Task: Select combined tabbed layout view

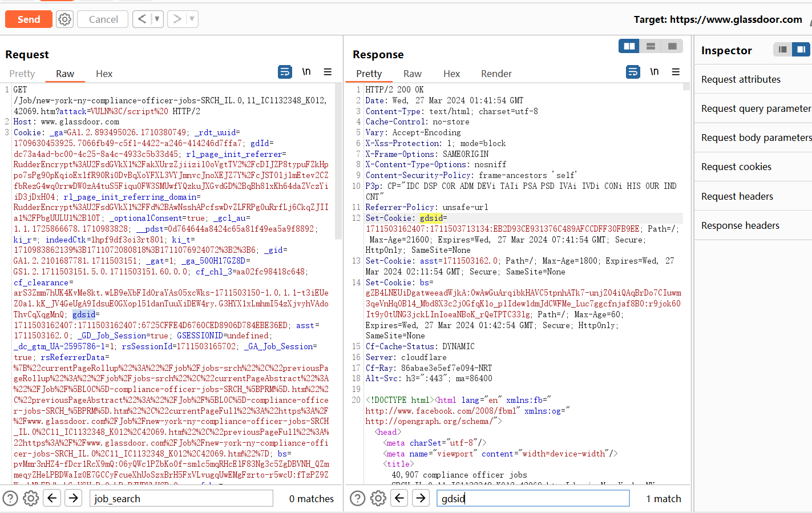Action: click(x=672, y=46)
